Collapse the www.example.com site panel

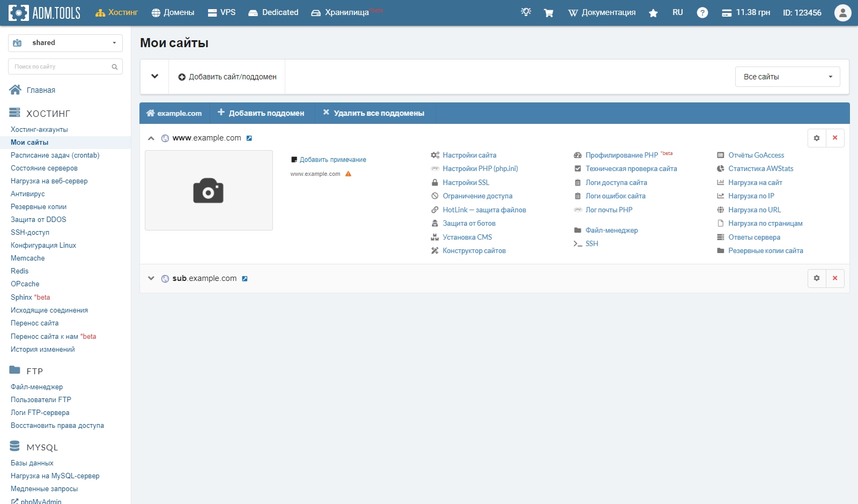pyautogui.click(x=151, y=138)
